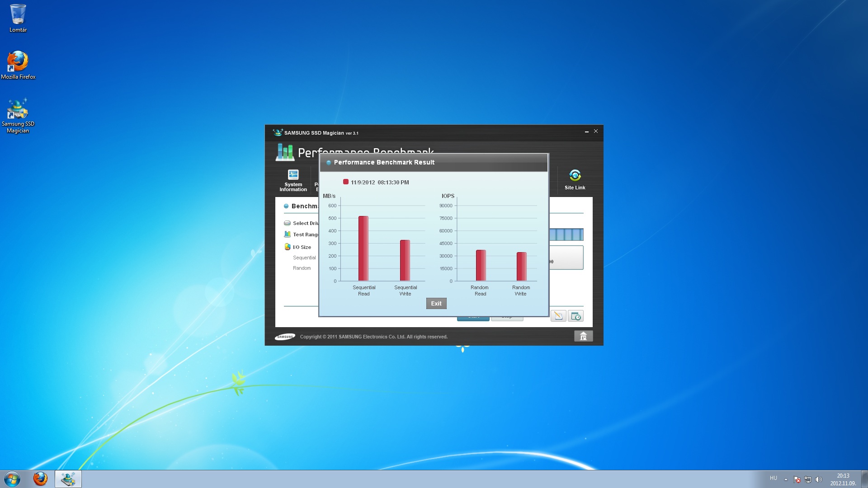Click the Performance Benchmark bar chart logo
The height and width of the screenshot is (488, 868).
[x=285, y=152]
